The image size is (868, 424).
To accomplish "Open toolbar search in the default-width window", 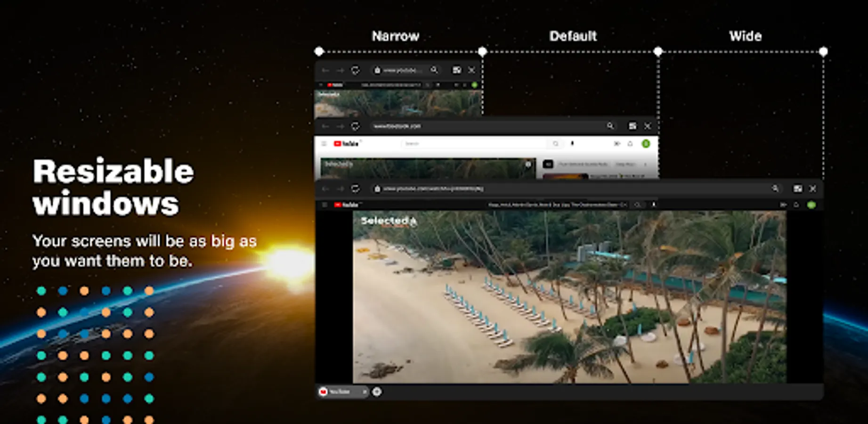I will tap(610, 126).
